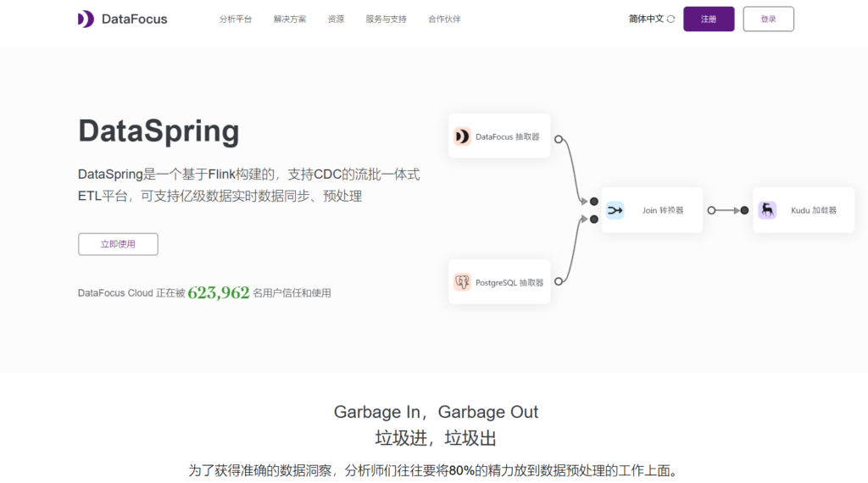Switch language via 简体中文 selector
Image resolution: width=868 pixels, height=483 pixels.
[646, 19]
